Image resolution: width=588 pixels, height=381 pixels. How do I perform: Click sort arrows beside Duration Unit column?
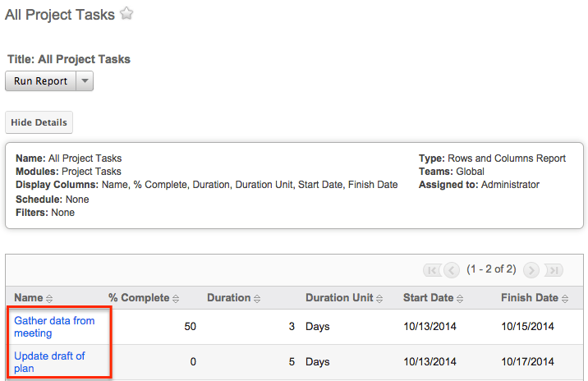point(380,299)
